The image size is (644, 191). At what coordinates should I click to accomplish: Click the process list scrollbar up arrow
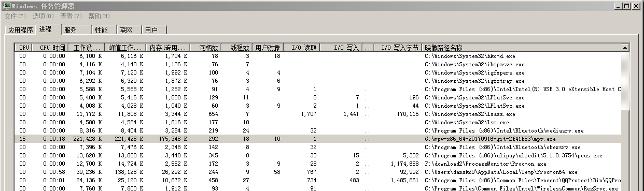tap(625, 48)
